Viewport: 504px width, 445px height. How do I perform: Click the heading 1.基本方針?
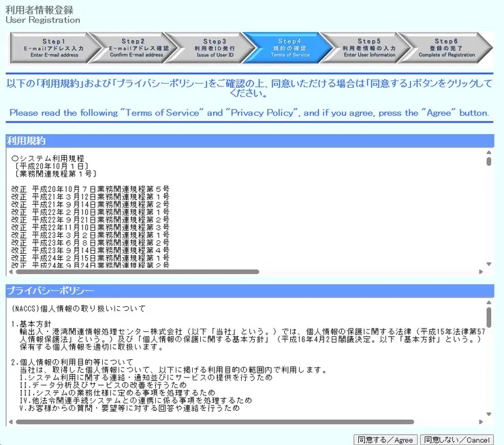click(x=31, y=324)
